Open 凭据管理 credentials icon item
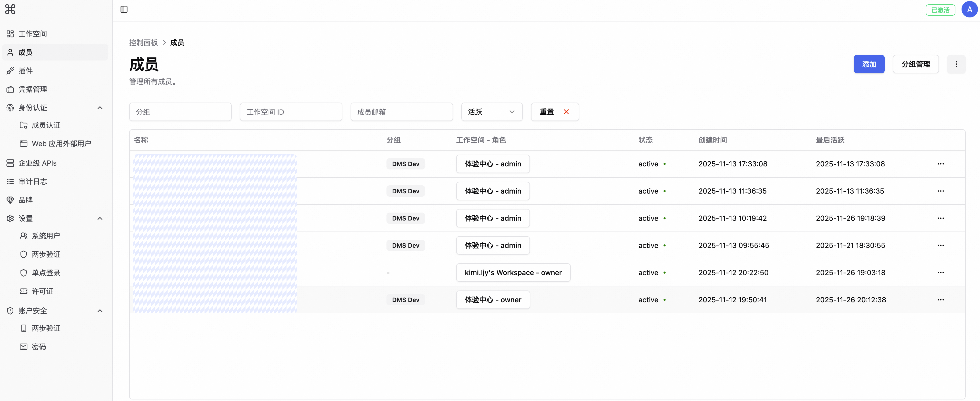980x401 pixels. coord(10,89)
